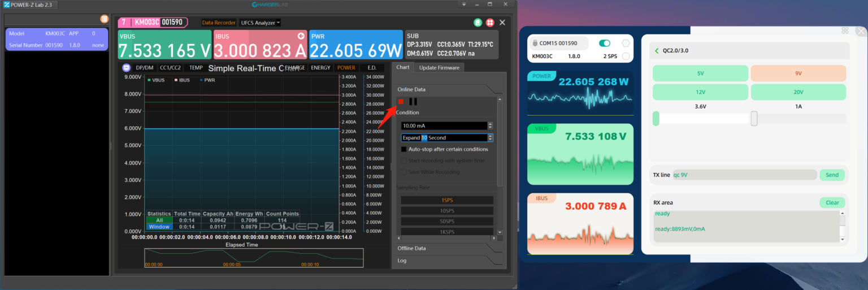Select the TEMP chart tab
868x290 pixels.
point(196,68)
